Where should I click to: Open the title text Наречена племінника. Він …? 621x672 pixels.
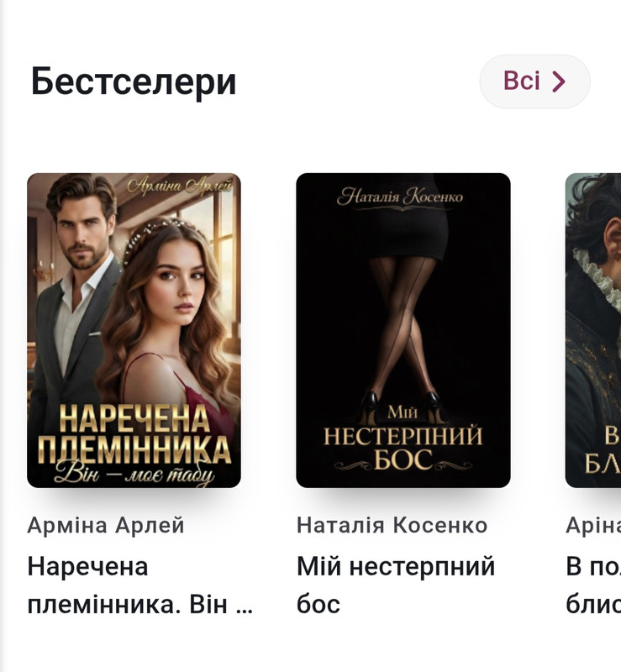(139, 585)
